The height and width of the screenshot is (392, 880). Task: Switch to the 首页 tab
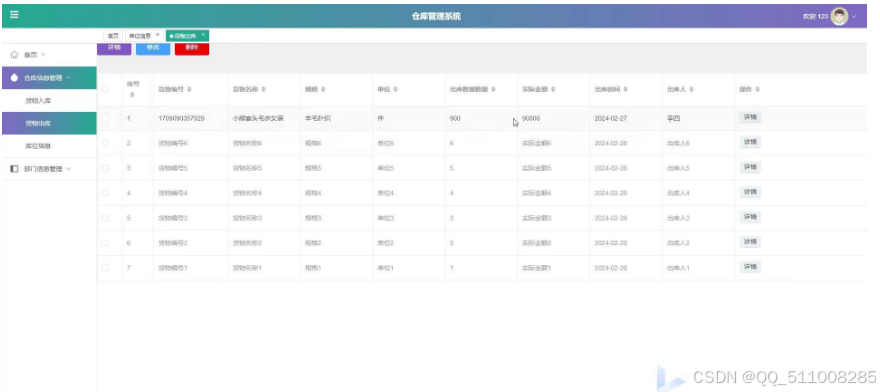(x=113, y=35)
